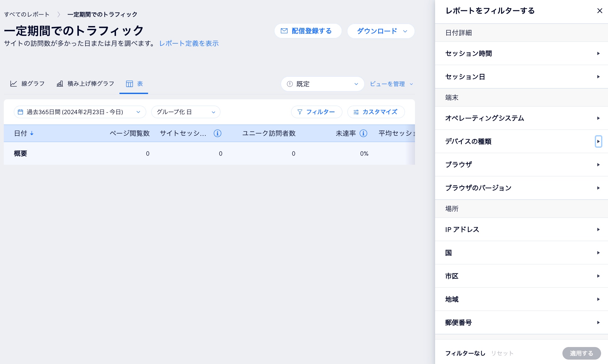This screenshot has width=608, height=364.
Task: Click the フィルターなし status text
Action: [x=465, y=353]
